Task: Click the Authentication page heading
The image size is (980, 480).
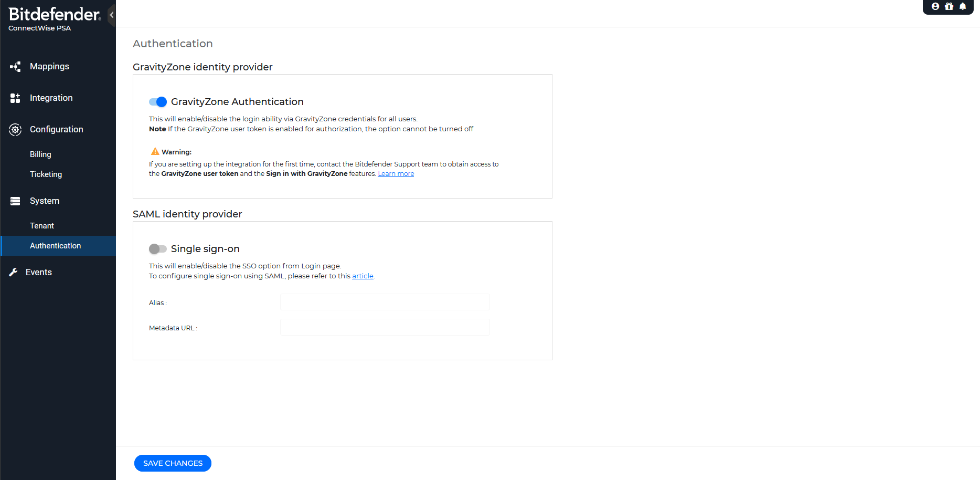Action: click(173, 44)
